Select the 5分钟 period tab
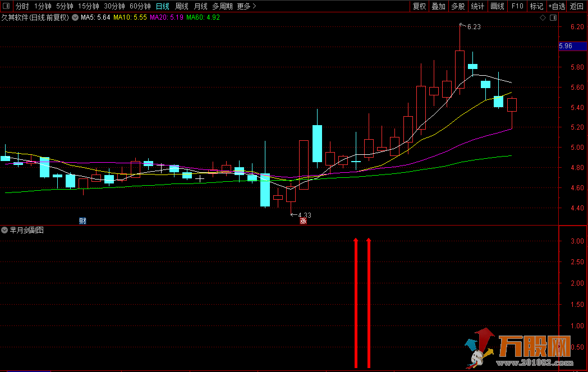This screenshot has height=372, width=588. coord(65,6)
